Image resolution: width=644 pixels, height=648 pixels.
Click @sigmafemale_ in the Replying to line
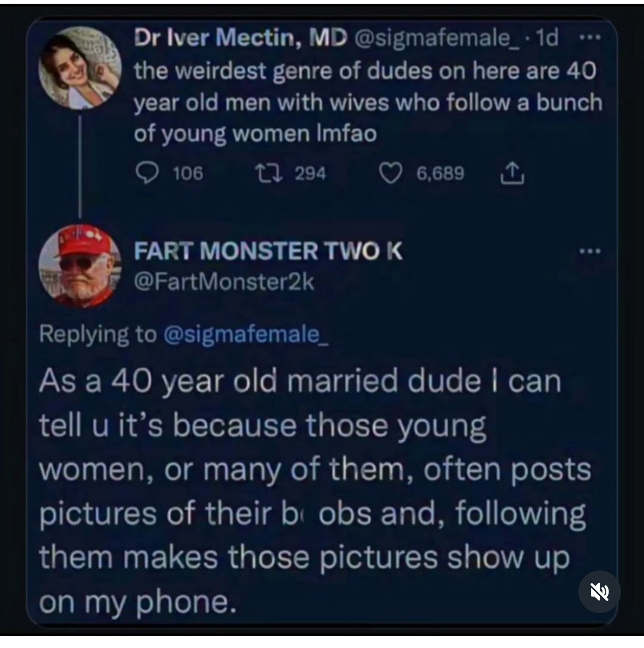(x=246, y=334)
